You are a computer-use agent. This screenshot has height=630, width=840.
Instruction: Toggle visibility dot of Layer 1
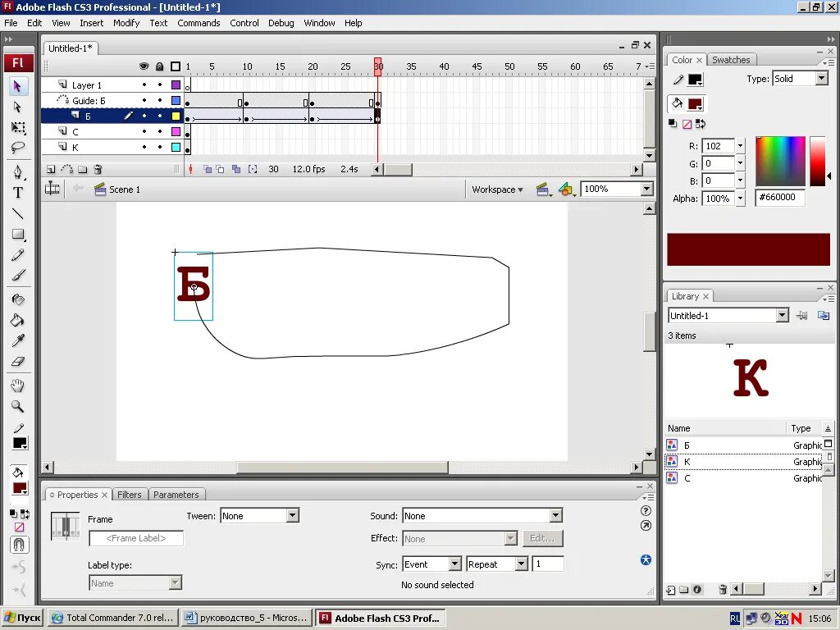tap(144, 84)
